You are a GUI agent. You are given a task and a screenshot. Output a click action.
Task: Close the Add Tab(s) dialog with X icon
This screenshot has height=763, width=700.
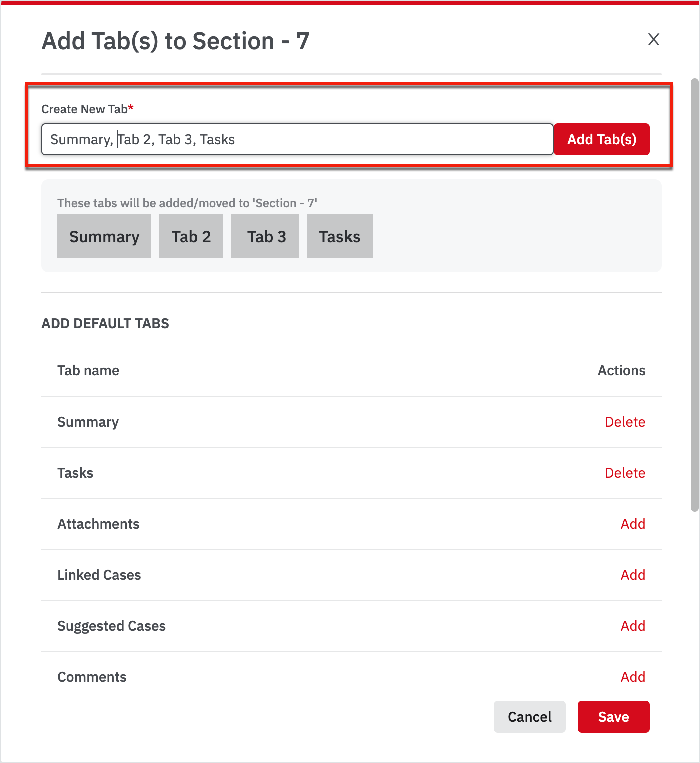tap(653, 39)
